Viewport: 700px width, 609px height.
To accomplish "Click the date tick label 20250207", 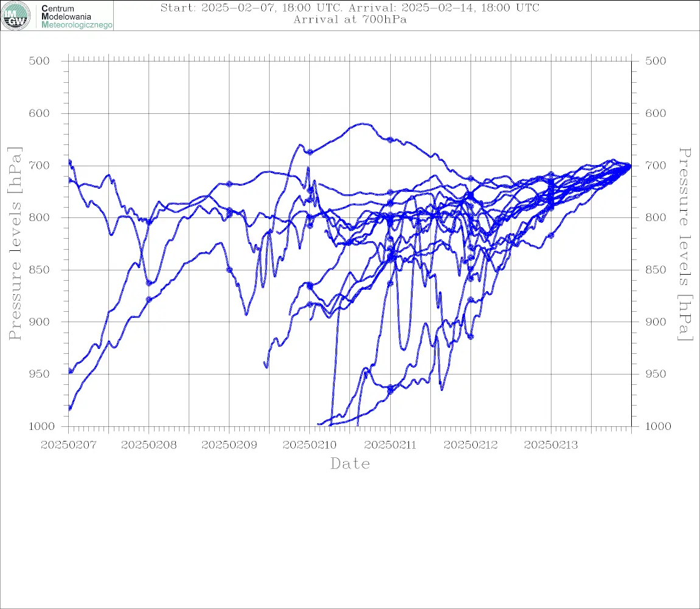I will 68,445.
